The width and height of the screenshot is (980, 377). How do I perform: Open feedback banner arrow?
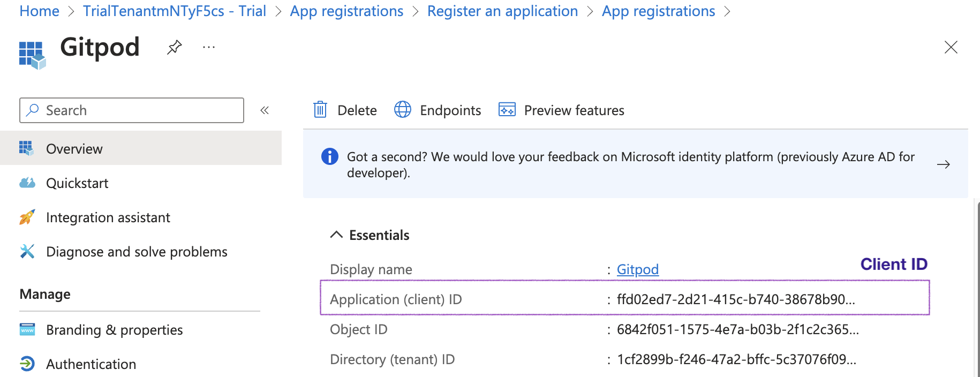[x=944, y=164]
